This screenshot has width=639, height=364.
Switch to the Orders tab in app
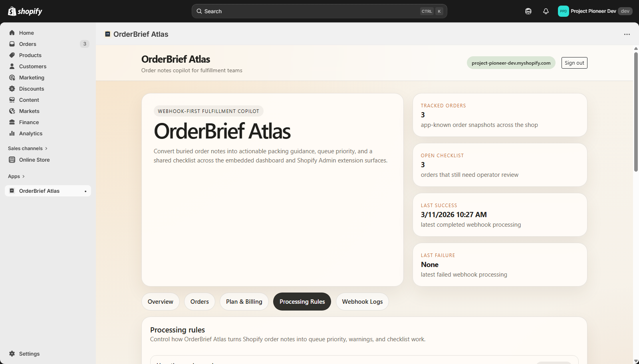(200, 302)
